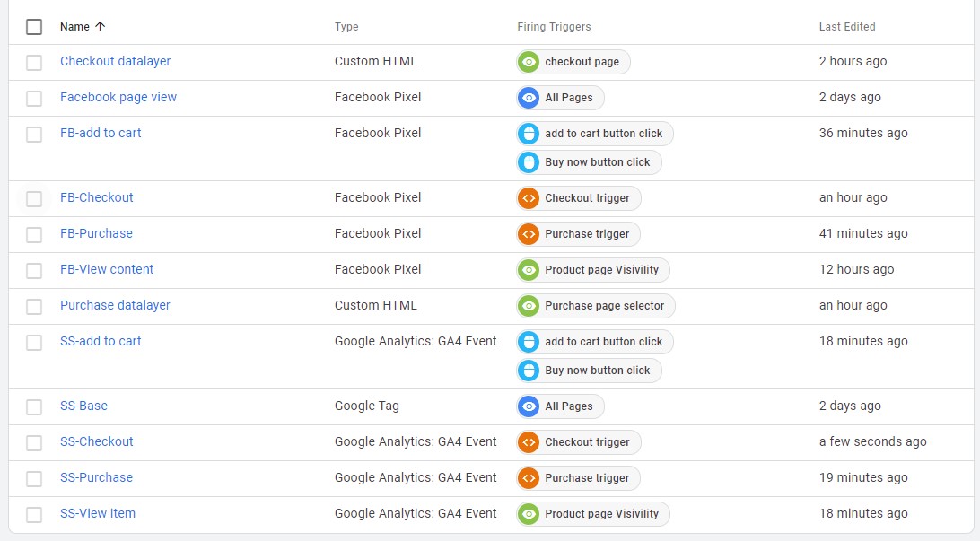
Task: Click the orange code icon on FB-Checkout trigger
Action: pyautogui.click(x=529, y=198)
